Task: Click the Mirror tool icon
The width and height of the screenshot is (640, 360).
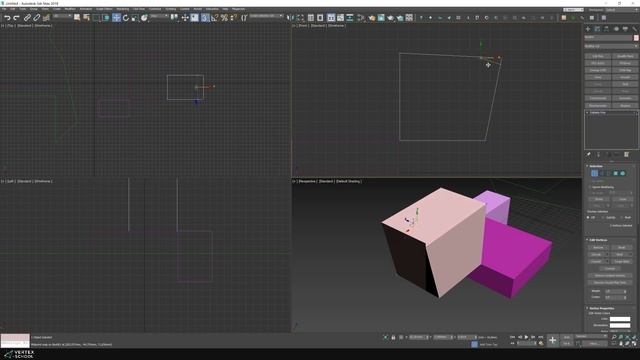Action: [x=291, y=18]
